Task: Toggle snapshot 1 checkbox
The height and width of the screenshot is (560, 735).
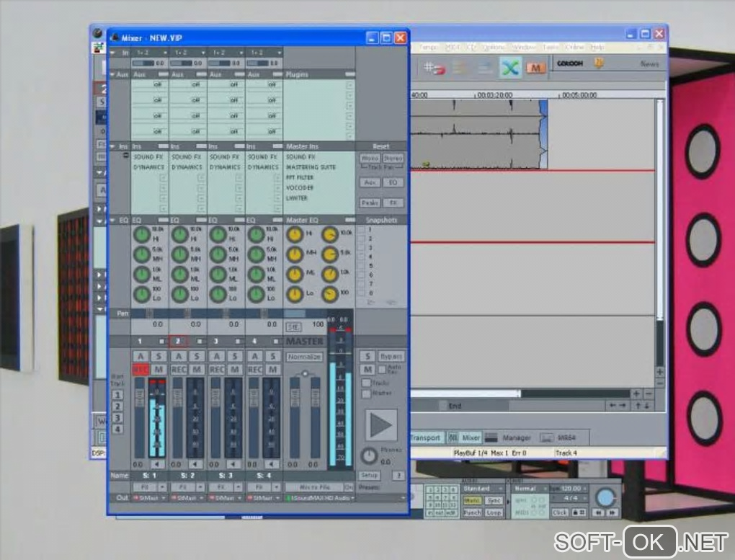Action: click(362, 230)
